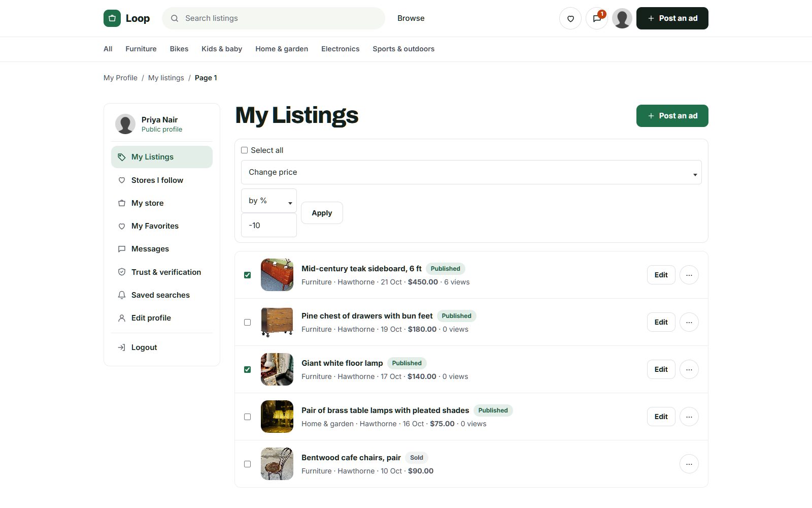Go to Trust & verification in sidebar
Screen dimensions: 812x508
[162, 272]
